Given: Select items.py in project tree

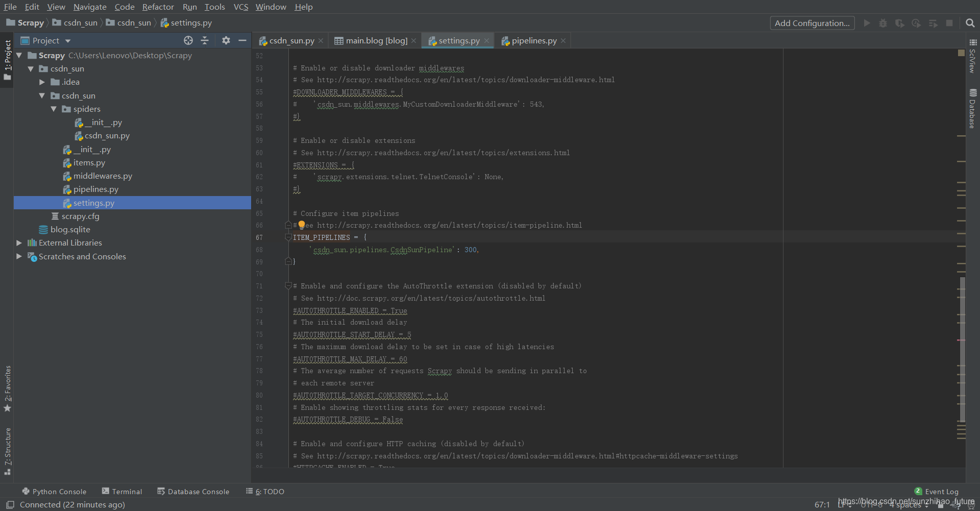Looking at the screenshot, I should click(89, 162).
